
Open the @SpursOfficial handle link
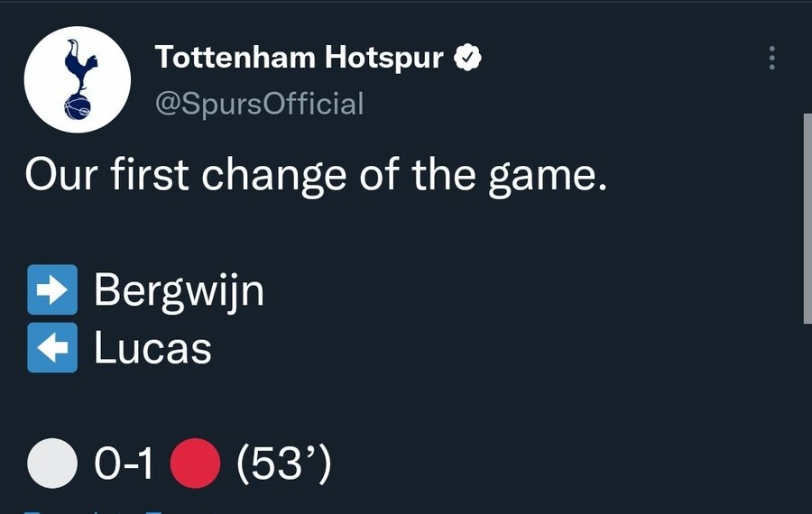[x=259, y=104]
